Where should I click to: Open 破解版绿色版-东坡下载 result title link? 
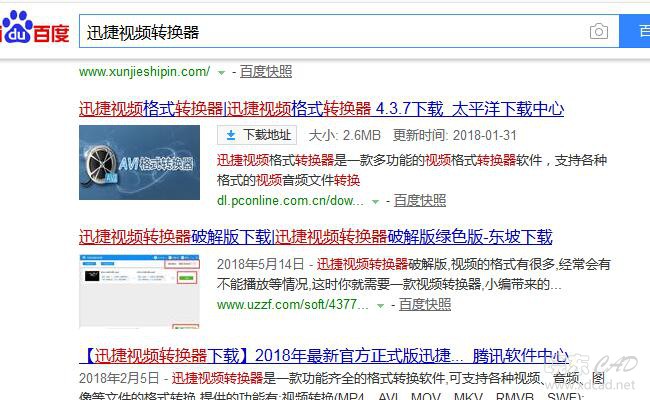(x=315, y=237)
